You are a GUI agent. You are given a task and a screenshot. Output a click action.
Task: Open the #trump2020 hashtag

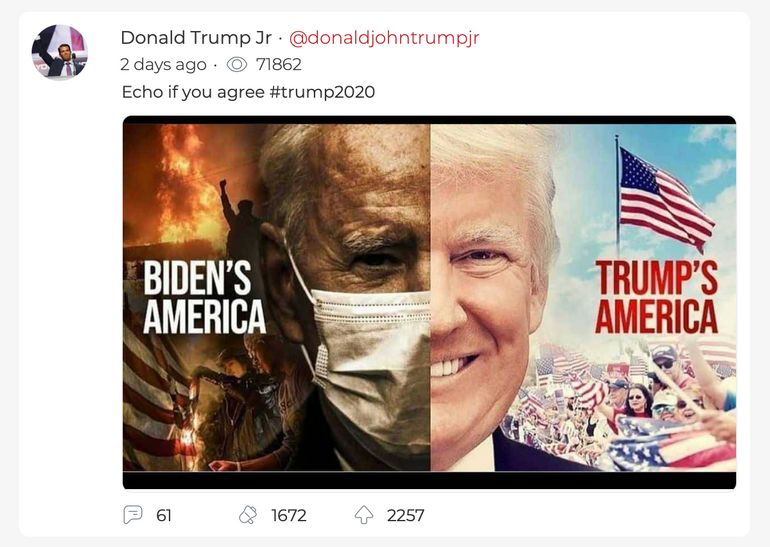tap(322, 92)
